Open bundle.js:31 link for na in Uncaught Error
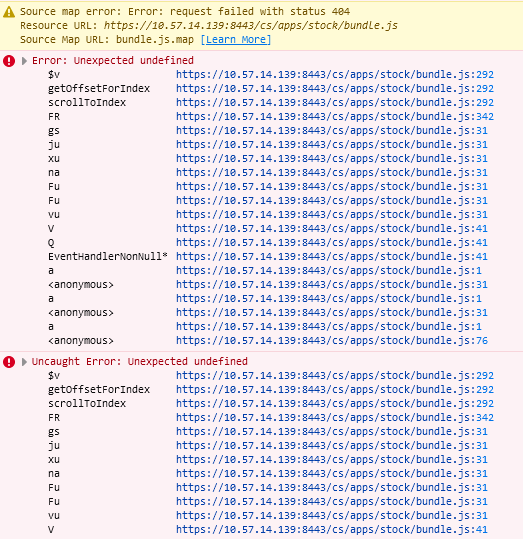The height and width of the screenshot is (539, 523). (332, 474)
